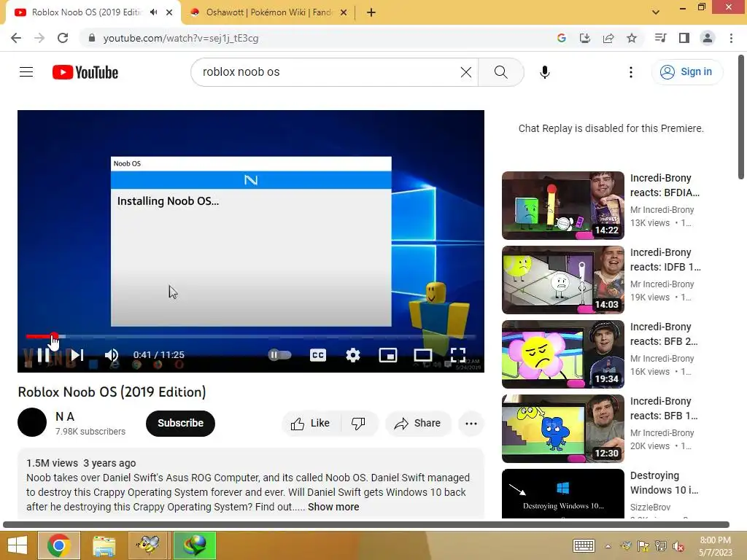Viewport: 747px width, 560px height.
Task: Clear the search box with the X
Action: coord(466,72)
